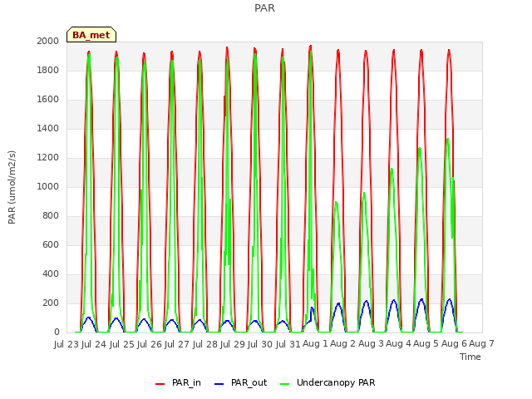Image resolution: width=532 pixels, height=399 pixels.
Task: Click the blue PAR_out legend swatch
Action: 219,384
